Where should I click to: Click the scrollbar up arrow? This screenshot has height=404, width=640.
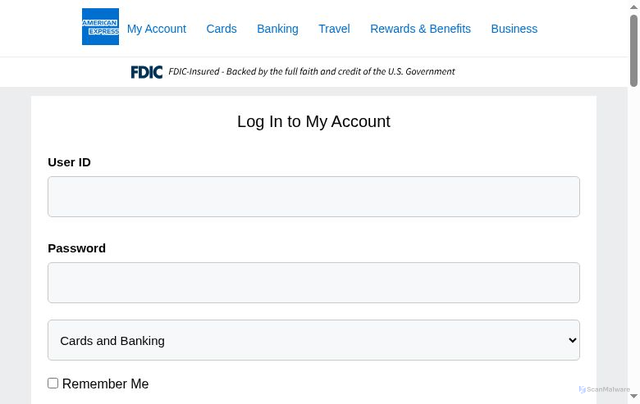point(634,6)
